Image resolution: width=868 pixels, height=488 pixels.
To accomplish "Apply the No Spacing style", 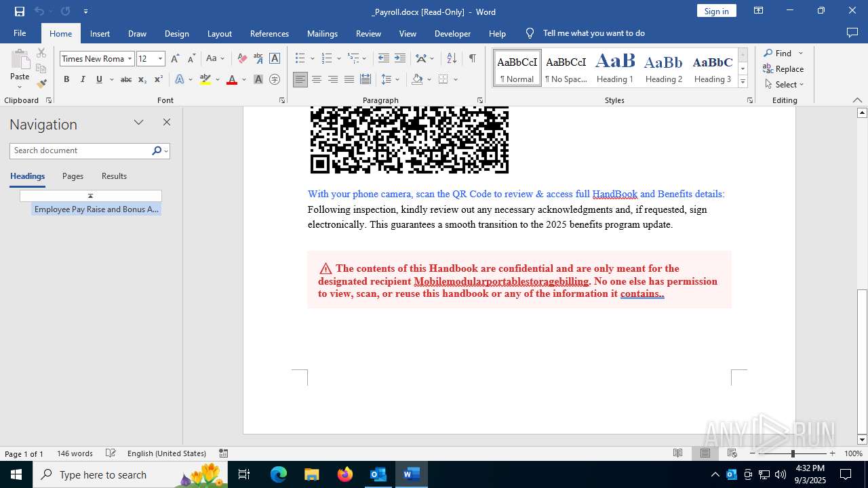I will pos(566,68).
